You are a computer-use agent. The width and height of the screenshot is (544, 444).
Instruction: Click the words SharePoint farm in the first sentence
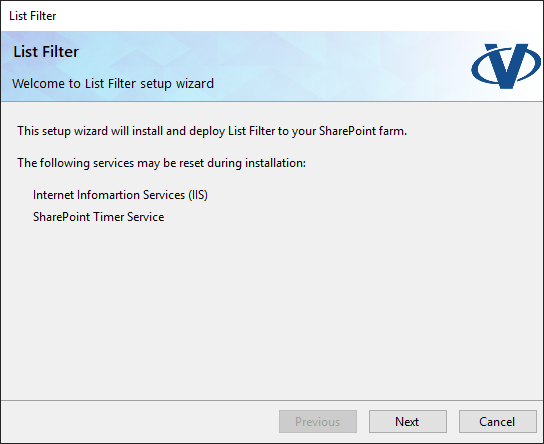point(362,131)
